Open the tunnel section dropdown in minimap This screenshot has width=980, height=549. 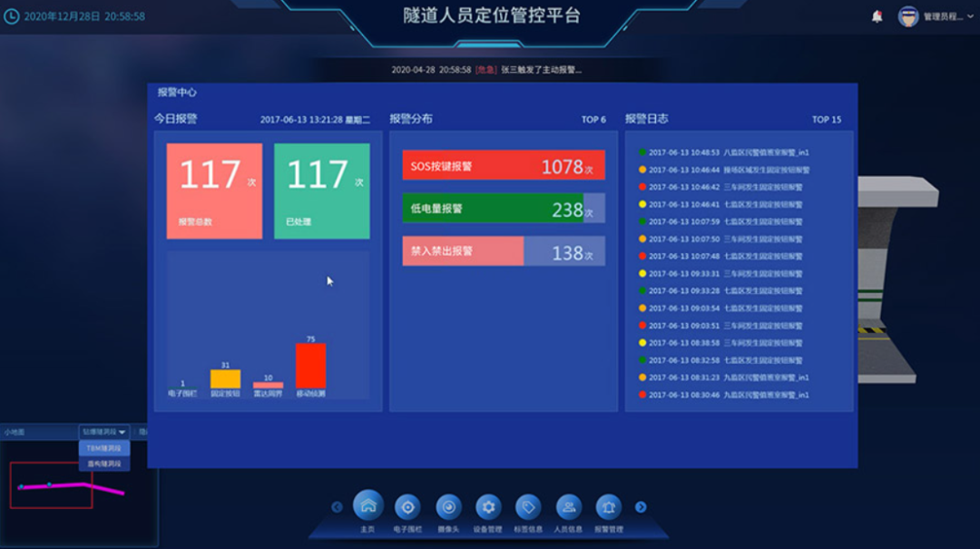(x=103, y=431)
